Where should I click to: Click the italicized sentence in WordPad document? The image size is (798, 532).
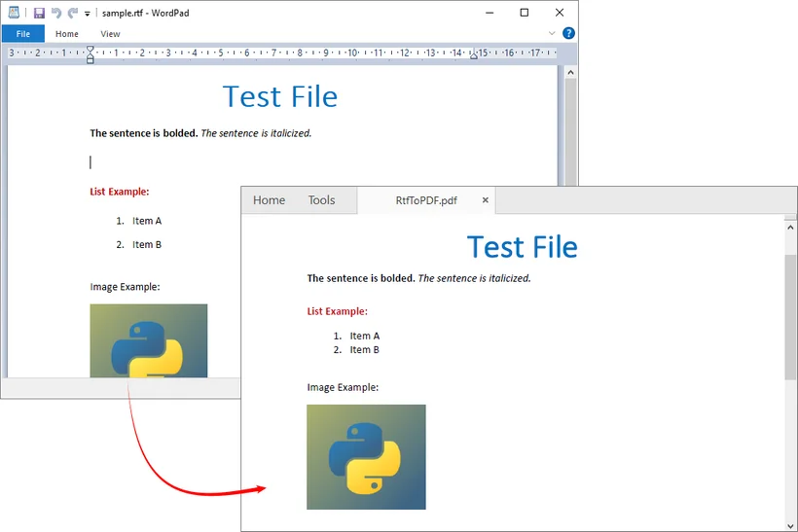click(256, 133)
